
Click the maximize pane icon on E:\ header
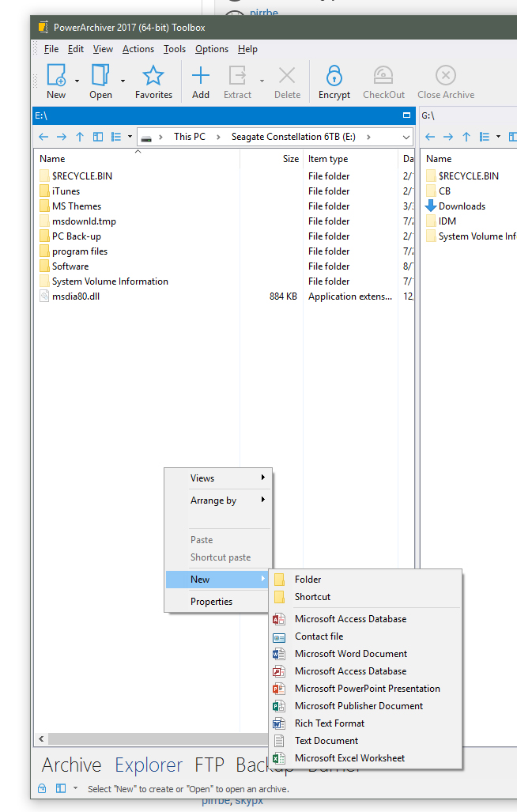point(407,115)
